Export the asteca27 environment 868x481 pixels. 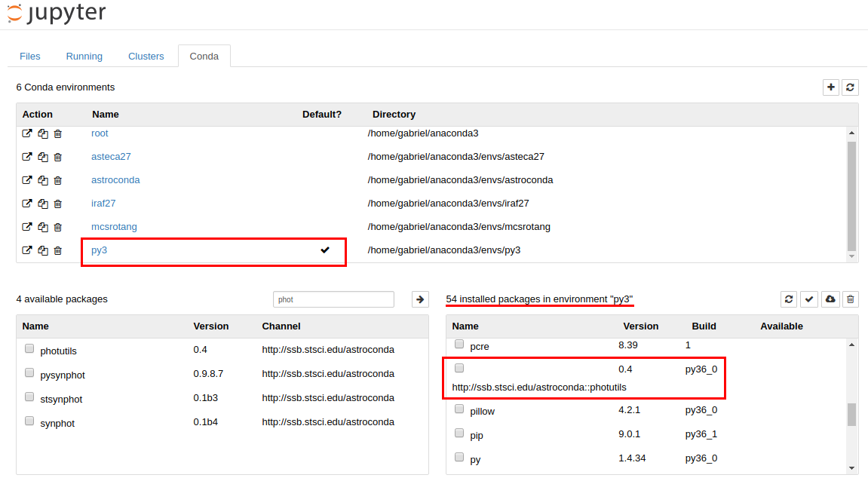(x=26, y=157)
